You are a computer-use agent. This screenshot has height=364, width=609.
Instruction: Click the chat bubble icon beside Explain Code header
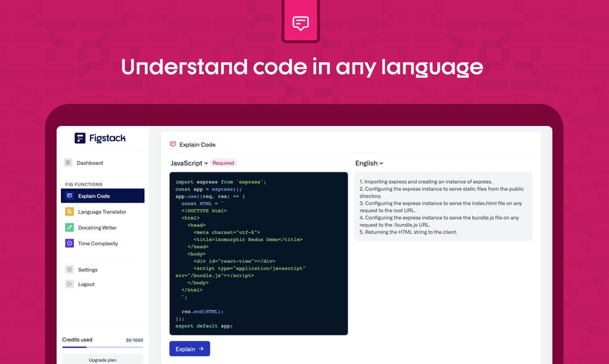point(173,144)
